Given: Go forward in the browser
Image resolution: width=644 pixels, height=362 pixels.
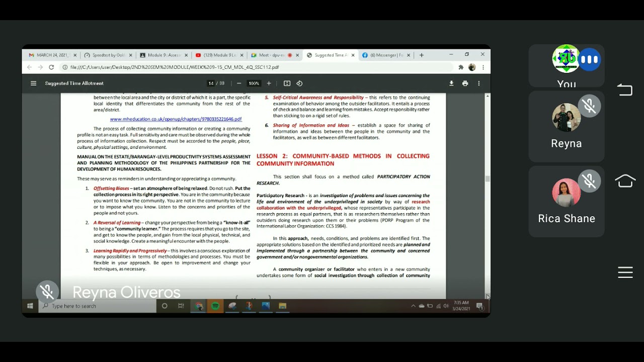Looking at the screenshot, I should pos(40,67).
